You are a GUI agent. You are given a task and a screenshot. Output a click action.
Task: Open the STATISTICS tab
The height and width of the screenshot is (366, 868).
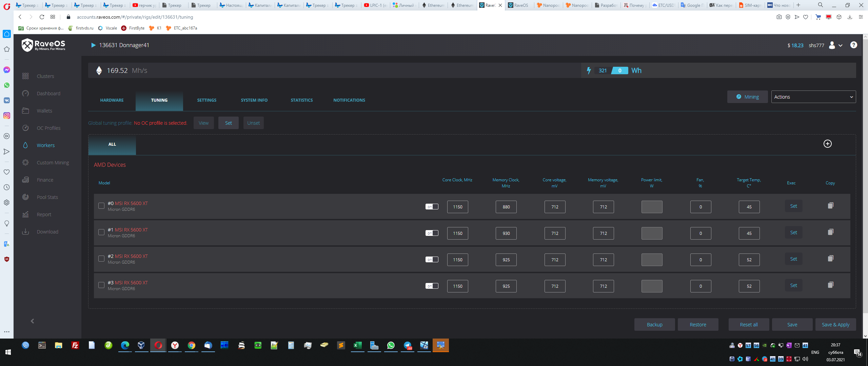tap(301, 100)
